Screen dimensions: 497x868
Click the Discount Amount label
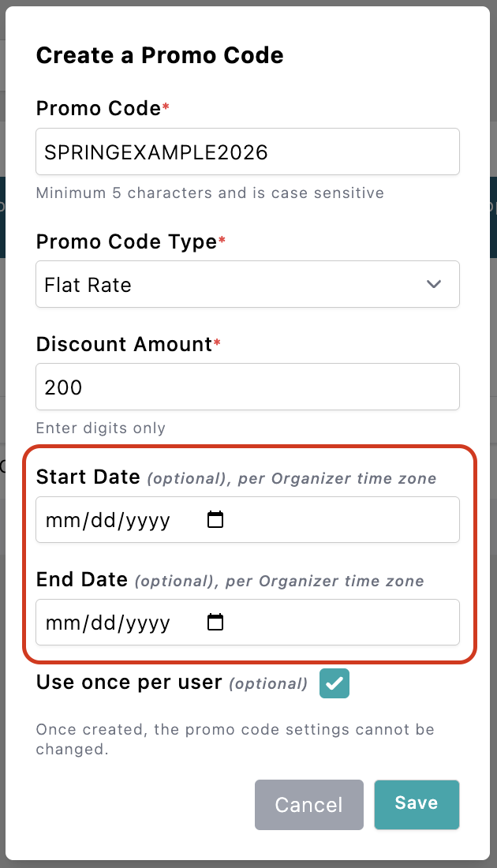124,344
